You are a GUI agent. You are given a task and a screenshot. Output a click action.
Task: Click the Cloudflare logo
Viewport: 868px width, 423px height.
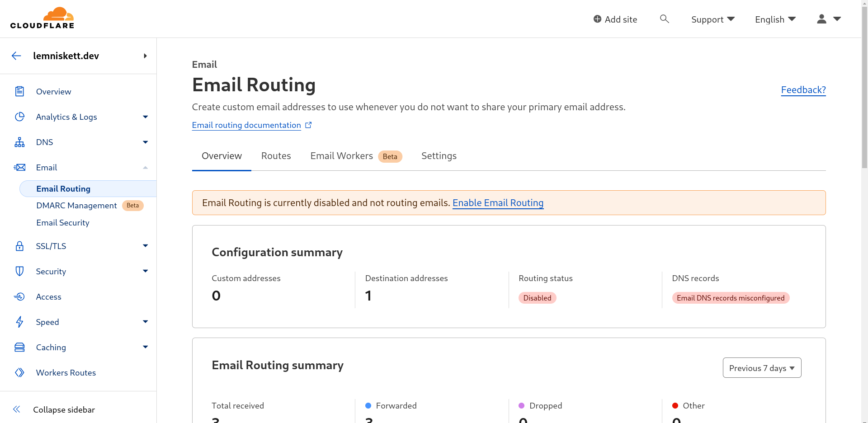[x=42, y=18]
